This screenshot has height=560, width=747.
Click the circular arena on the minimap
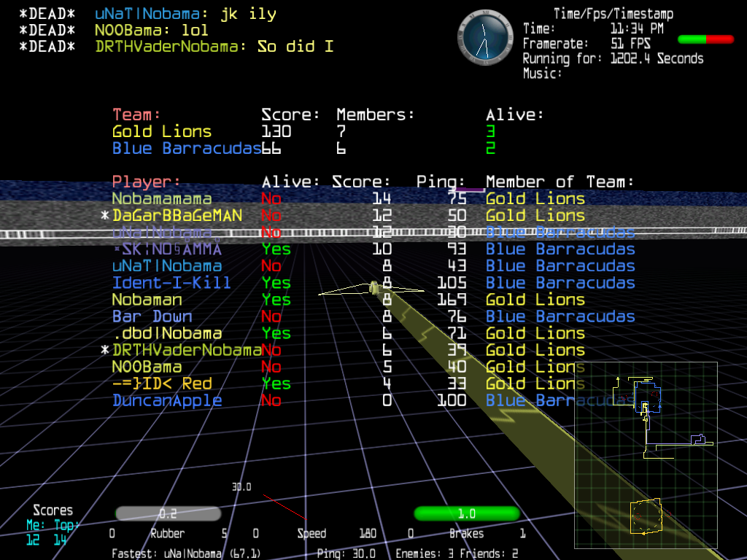point(645,516)
